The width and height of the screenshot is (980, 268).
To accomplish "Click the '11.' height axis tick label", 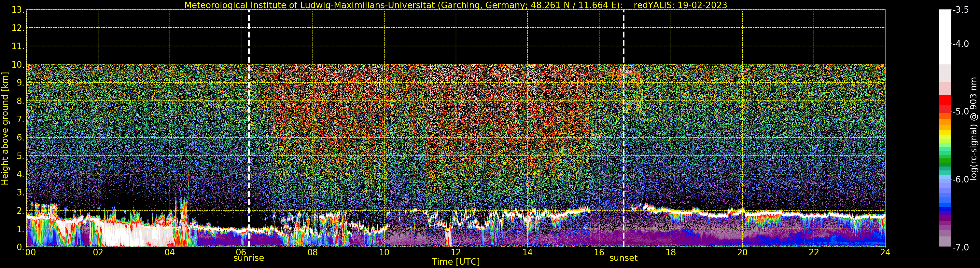I will pos(18,47).
